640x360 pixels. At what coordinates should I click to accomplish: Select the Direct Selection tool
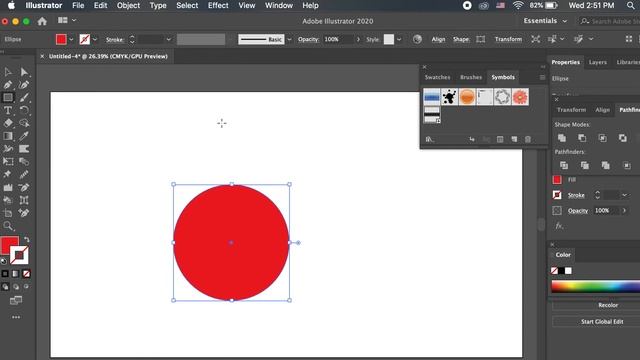click(x=24, y=72)
